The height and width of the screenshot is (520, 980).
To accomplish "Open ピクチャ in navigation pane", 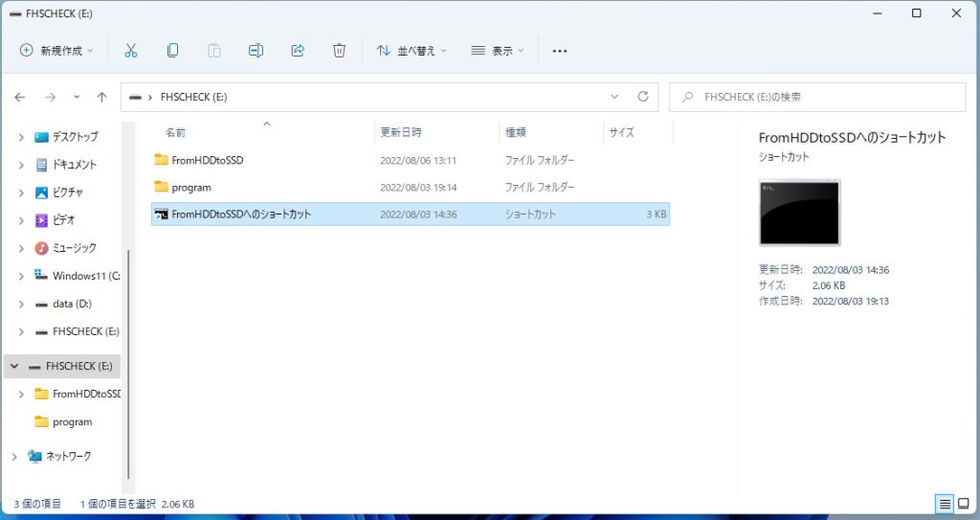I will pyautogui.click(x=68, y=192).
